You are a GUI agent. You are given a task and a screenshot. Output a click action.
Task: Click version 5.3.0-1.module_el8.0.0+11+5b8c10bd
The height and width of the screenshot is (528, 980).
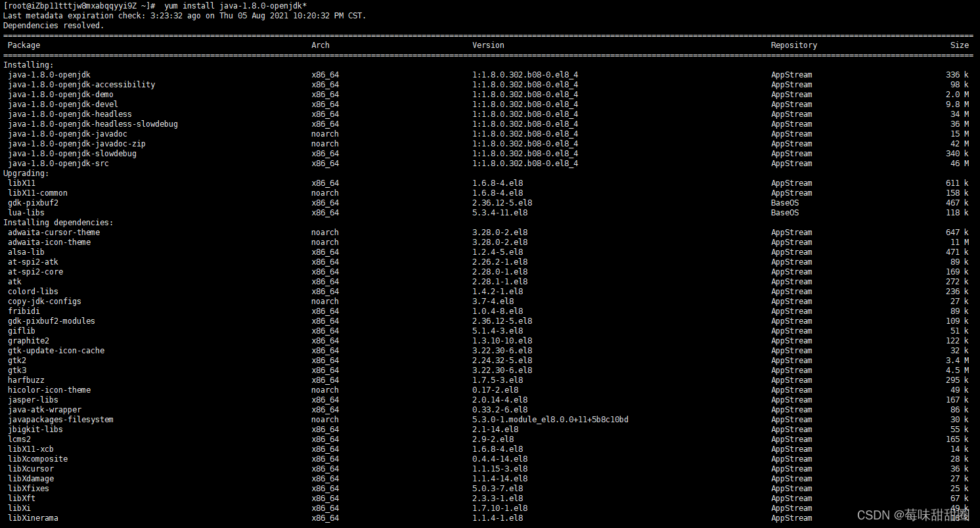tap(550, 420)
